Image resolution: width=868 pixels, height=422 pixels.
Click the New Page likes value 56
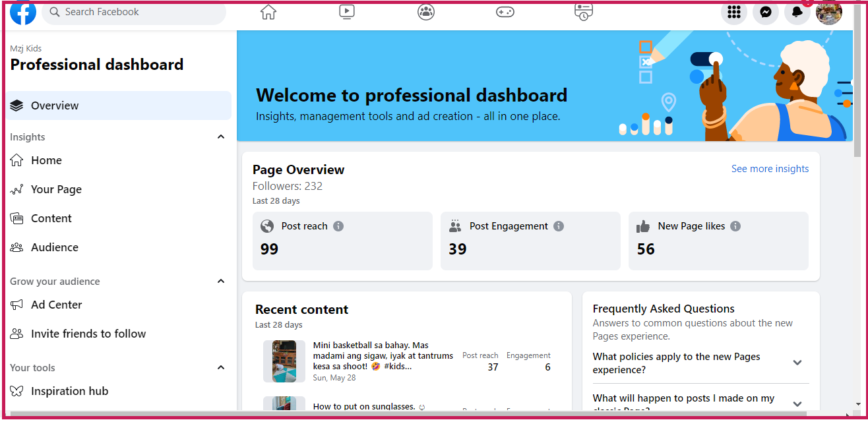646,249
